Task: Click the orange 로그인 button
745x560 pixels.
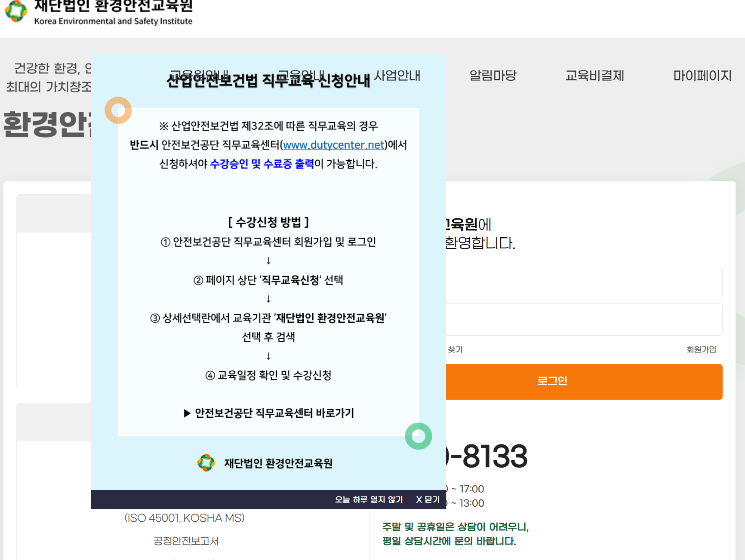Action: tap(584, 382)
